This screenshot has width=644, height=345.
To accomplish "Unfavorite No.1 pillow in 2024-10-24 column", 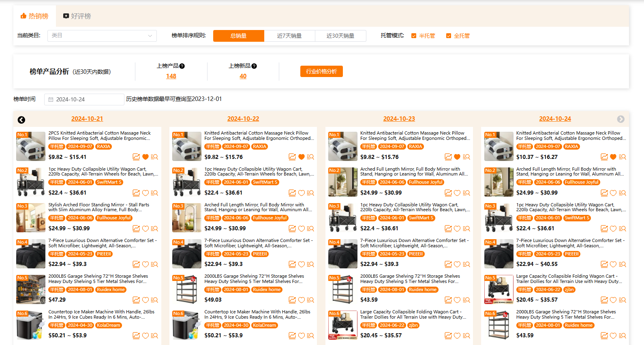I will (x=613, y=157).
